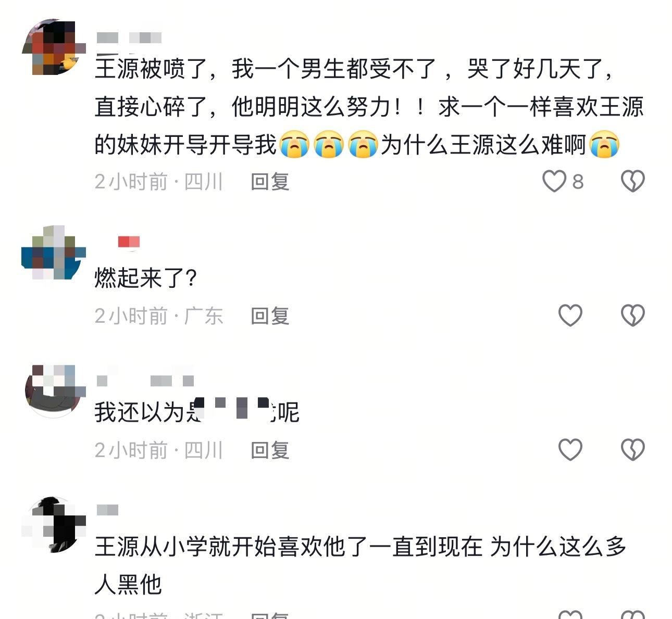This screenshot has width=672, height=619.
Task: Reply to the 燃起来了? comment from 广东
Action: coord(270,316)
